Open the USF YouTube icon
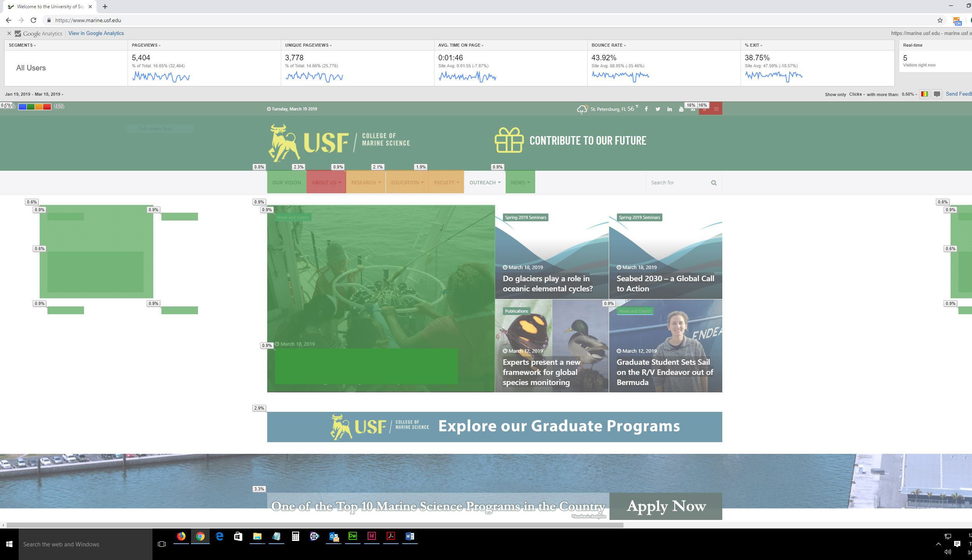 (x=681, y=109)
